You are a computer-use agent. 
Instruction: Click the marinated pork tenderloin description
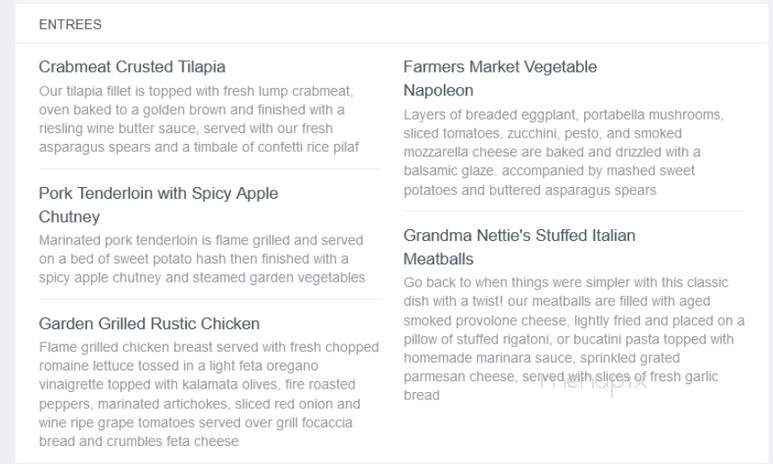[x=202, y=259]
